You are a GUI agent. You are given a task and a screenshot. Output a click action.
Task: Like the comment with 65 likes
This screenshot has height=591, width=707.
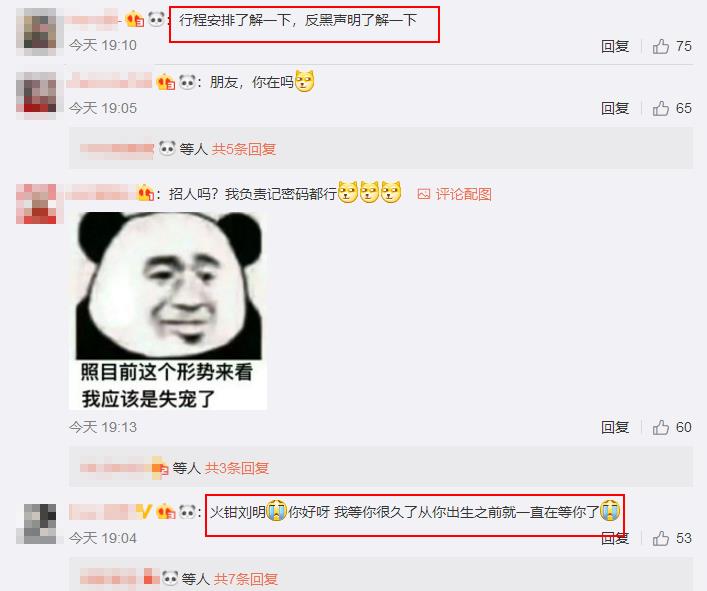[x=661, y=108]
